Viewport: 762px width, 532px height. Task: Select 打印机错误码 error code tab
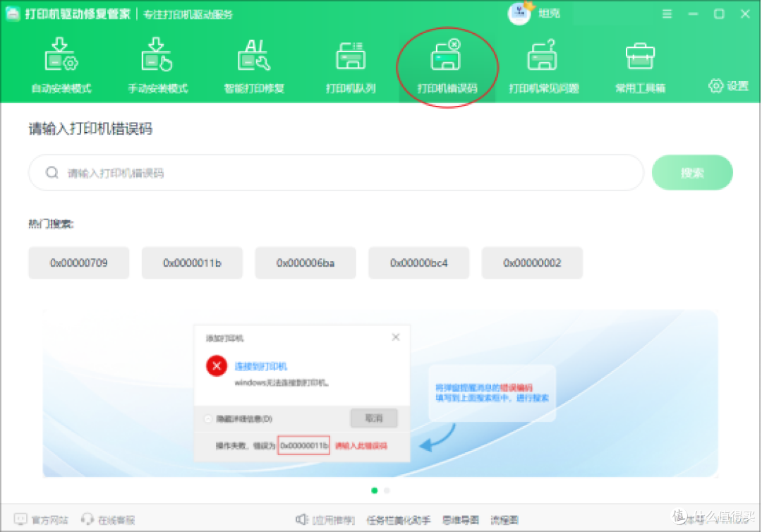point(447,66)
